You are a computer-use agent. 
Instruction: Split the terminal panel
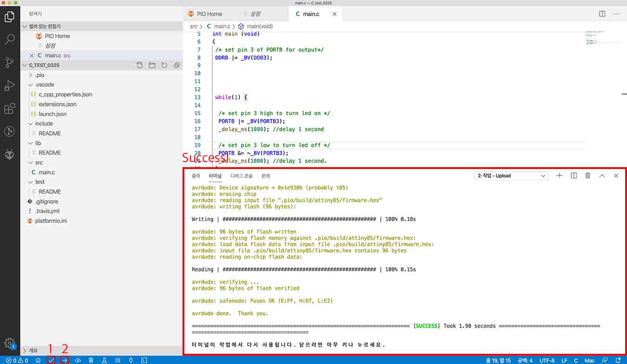(574, 176)
